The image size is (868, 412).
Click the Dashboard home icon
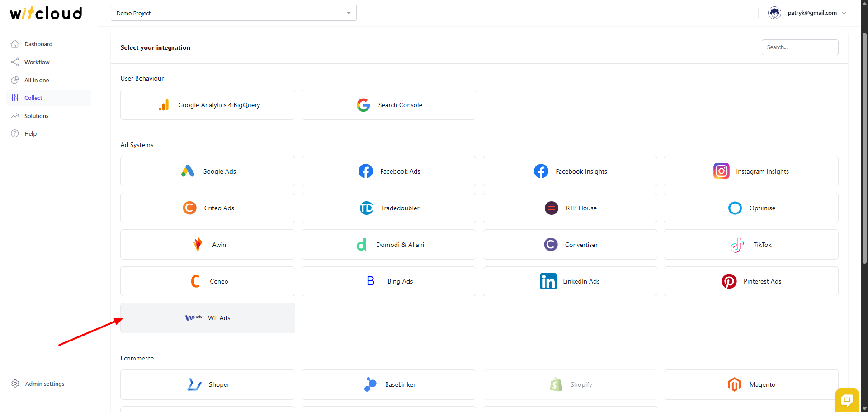click(x=15, y=44)
